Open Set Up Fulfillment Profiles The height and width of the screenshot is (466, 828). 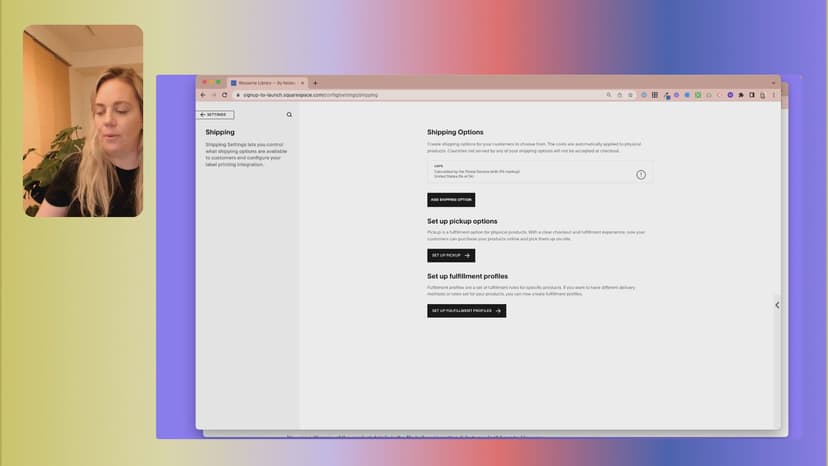point(466,311)
